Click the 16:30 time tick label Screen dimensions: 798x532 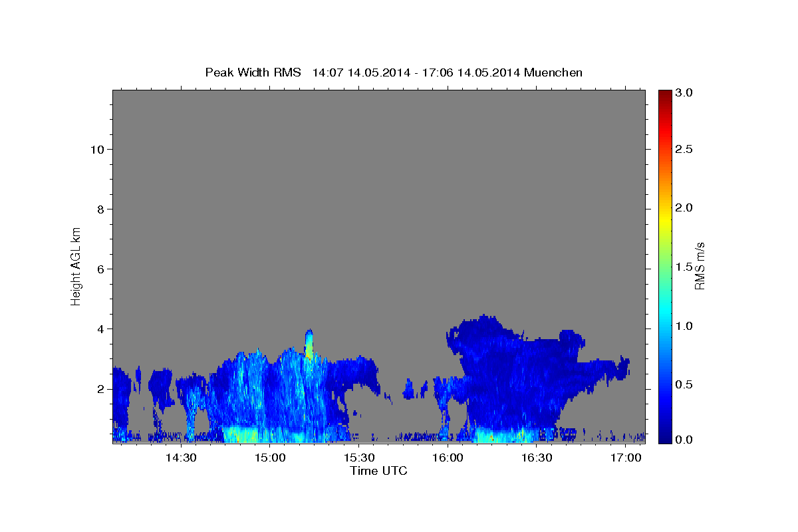coord(537,458)
